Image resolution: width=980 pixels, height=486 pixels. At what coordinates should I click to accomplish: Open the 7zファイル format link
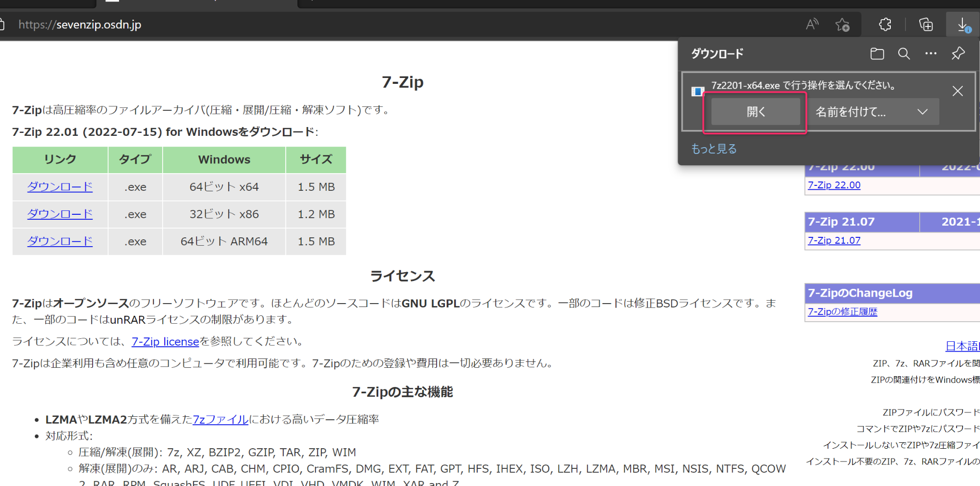tap(220, 420)
